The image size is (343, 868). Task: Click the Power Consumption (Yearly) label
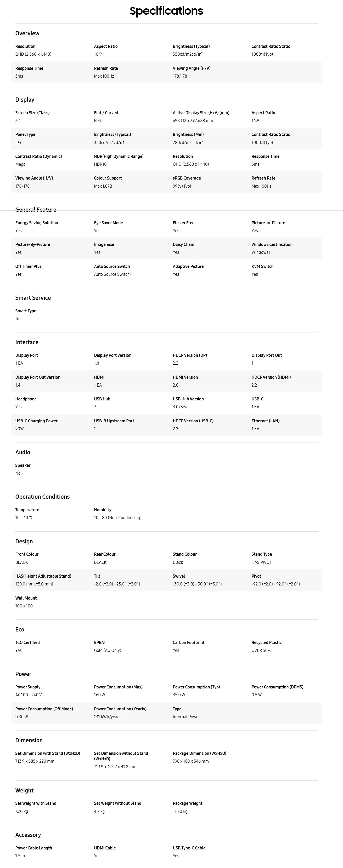pyautogui.click(x=120, y=709)
